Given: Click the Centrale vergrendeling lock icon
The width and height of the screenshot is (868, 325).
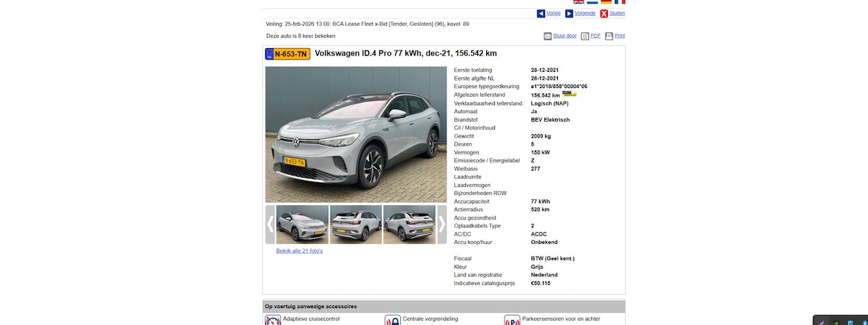Looking at the screenshot, I should coord(393,321).
